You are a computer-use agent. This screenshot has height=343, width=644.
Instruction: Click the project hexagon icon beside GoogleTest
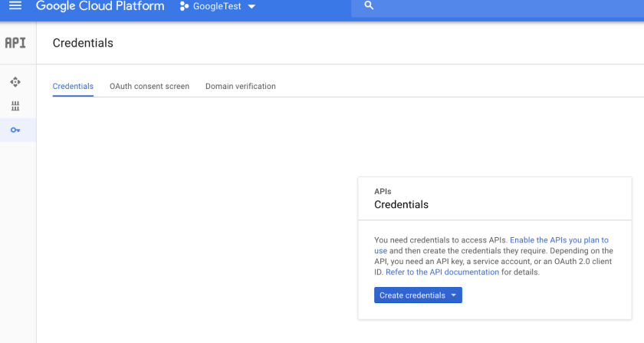coord(184,7)
